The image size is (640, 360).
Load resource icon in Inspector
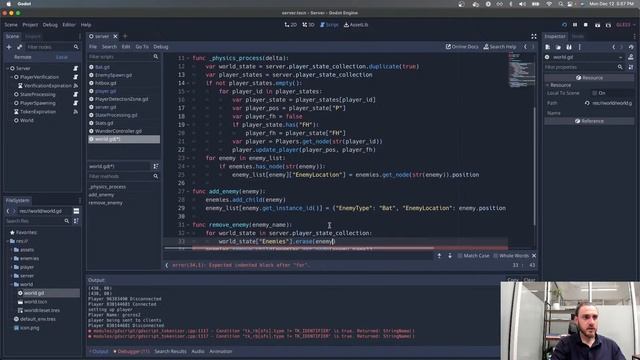(x=558, y=47)
